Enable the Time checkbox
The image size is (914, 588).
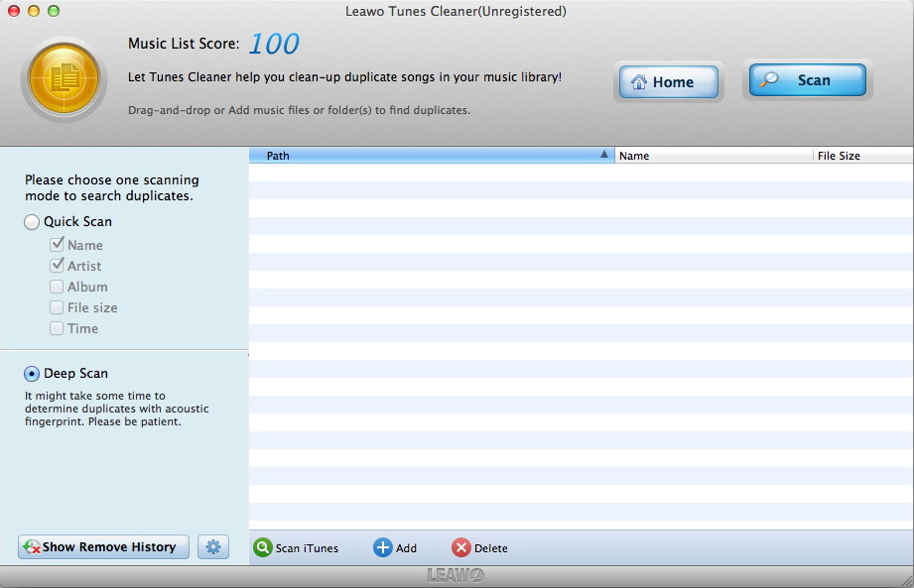[x=57, y=328]
